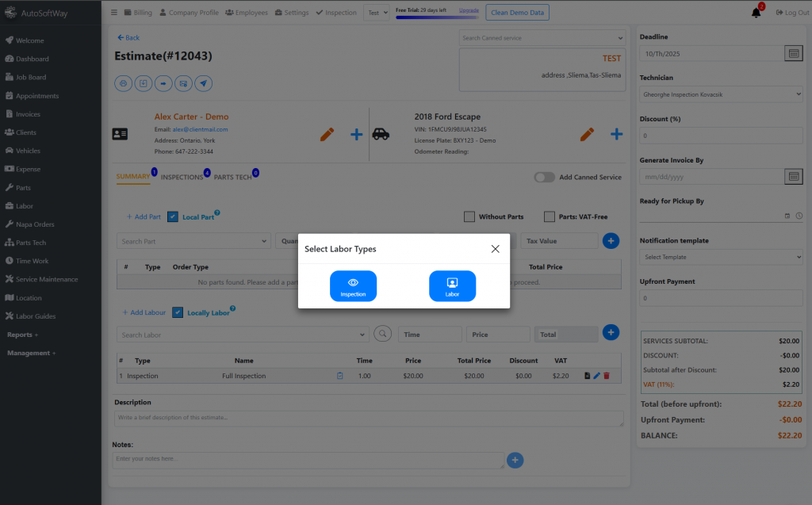Toggle the Add Canned Service switch
Image resolution: width=812 pixels, height=505 pixels.
[x=544, y=178]
